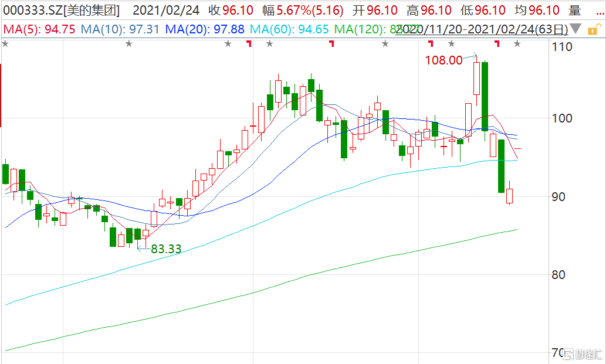This screenshot has width=606, height=364.
Task: Click the opening price 开96.10
Action: 375,11
